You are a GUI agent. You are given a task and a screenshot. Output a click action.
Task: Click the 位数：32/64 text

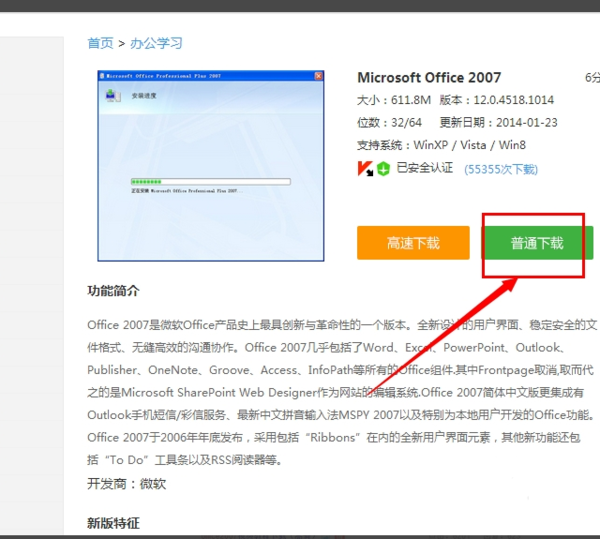389,123
